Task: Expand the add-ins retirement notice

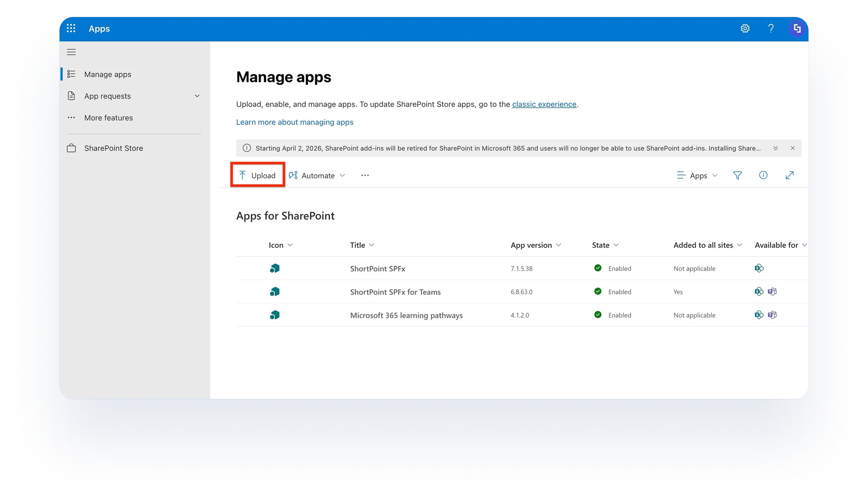Action: [x=775, y=148]
